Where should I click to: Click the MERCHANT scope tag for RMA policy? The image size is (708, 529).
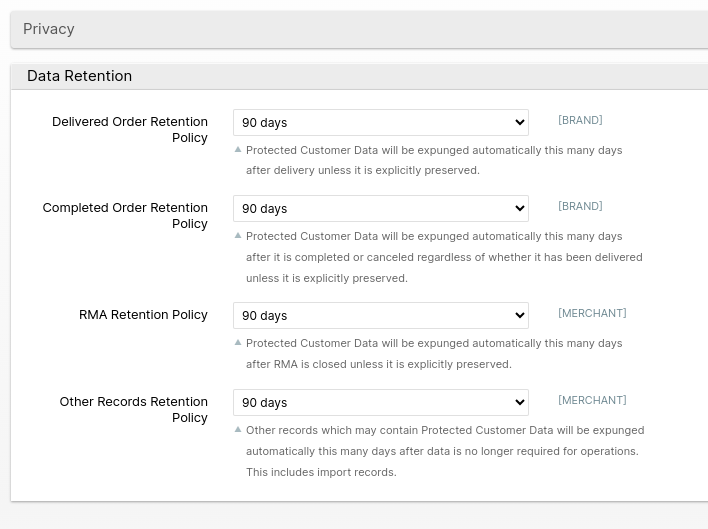pos(592,313)
